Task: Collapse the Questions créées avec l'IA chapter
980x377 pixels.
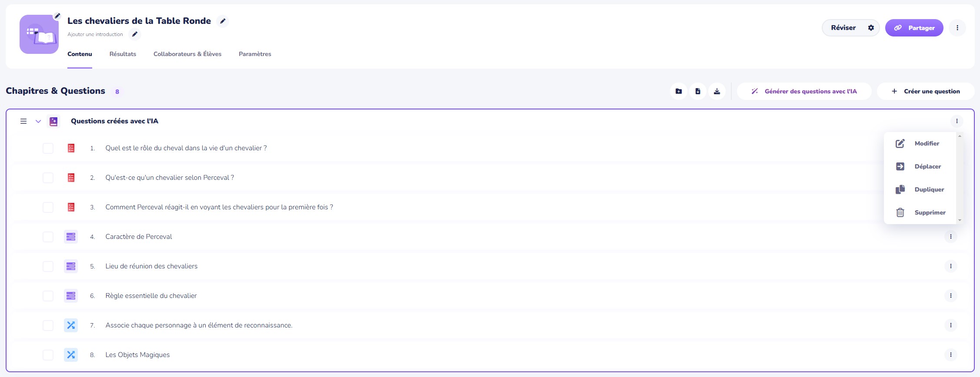Action: [38, 121]
